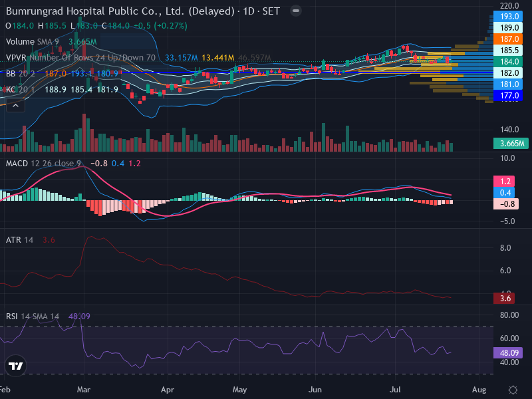
Task: Select the Bumrungrad Hospital symbol title
Action: point(120,11)
